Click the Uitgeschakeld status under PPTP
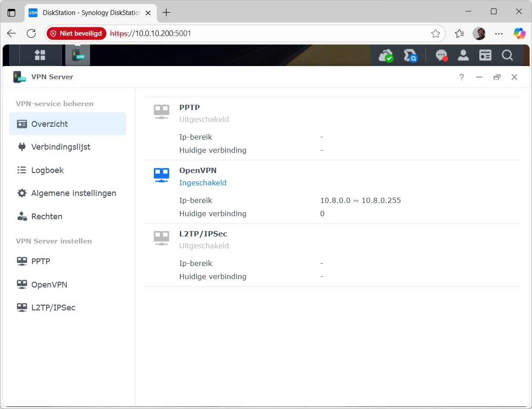Viewport: 532px width, 409px height. pyautogui.click(x=204, y=119)
